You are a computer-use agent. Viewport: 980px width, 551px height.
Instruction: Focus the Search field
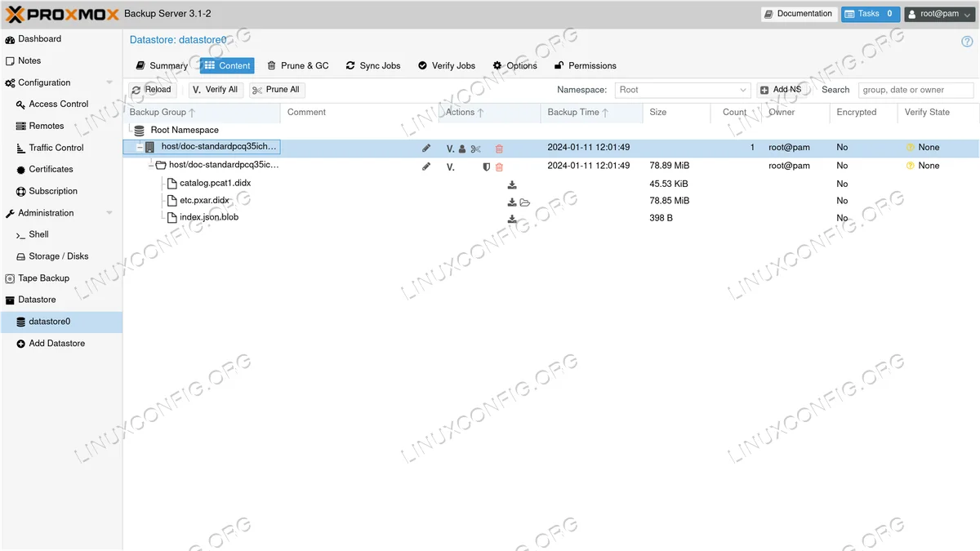(x=916, y=90)
